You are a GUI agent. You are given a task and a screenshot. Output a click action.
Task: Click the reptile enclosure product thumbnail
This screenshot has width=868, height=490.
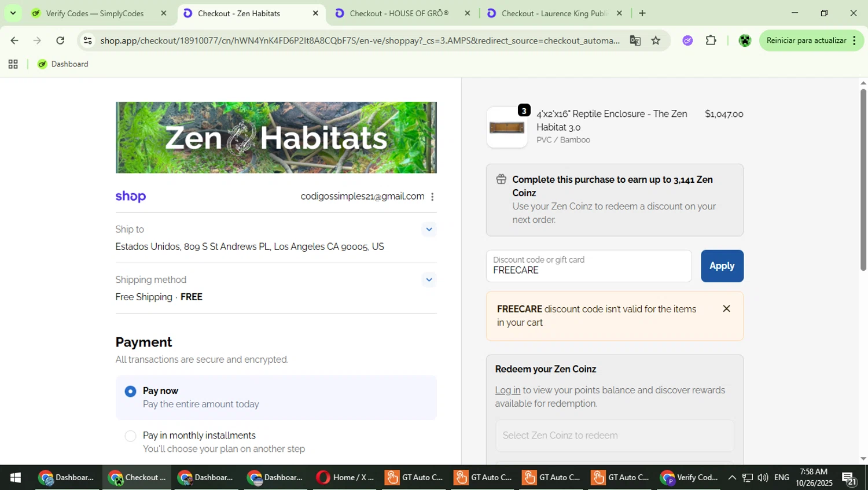[507, 128]
